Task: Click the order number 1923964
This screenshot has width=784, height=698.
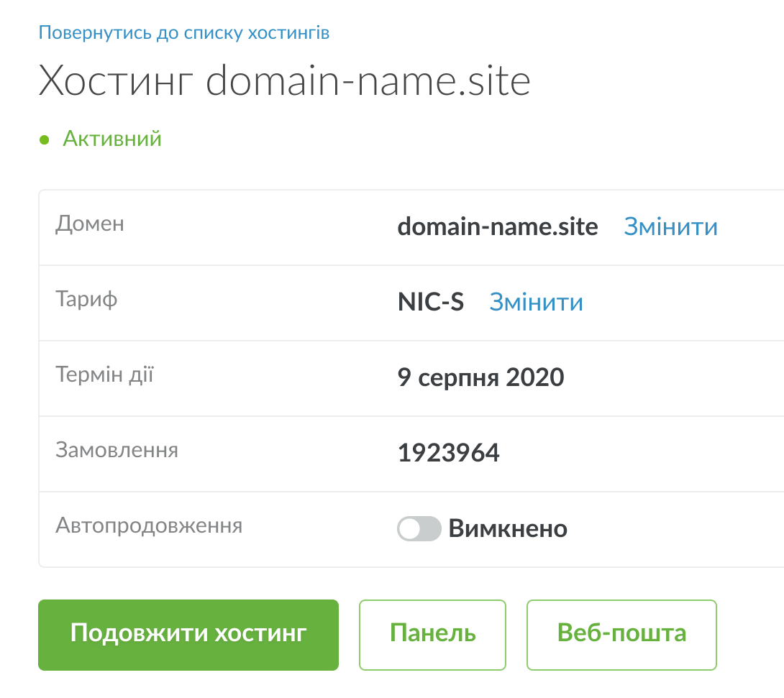Action: 448,454
